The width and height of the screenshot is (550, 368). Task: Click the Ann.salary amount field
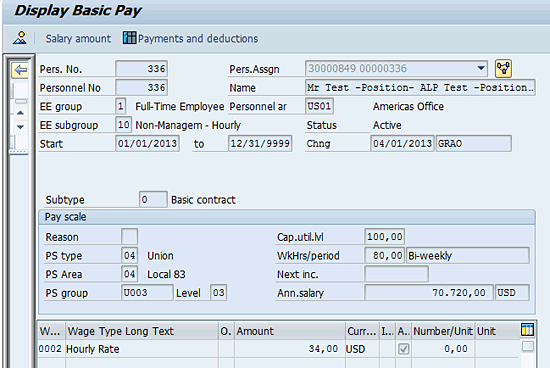[429, 293]
